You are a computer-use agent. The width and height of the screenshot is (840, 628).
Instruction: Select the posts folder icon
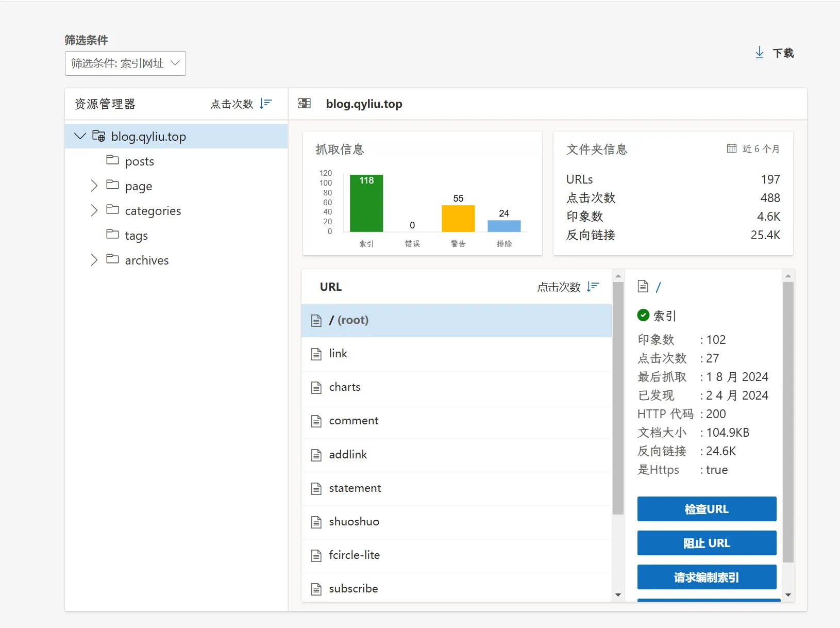point(112,160)
